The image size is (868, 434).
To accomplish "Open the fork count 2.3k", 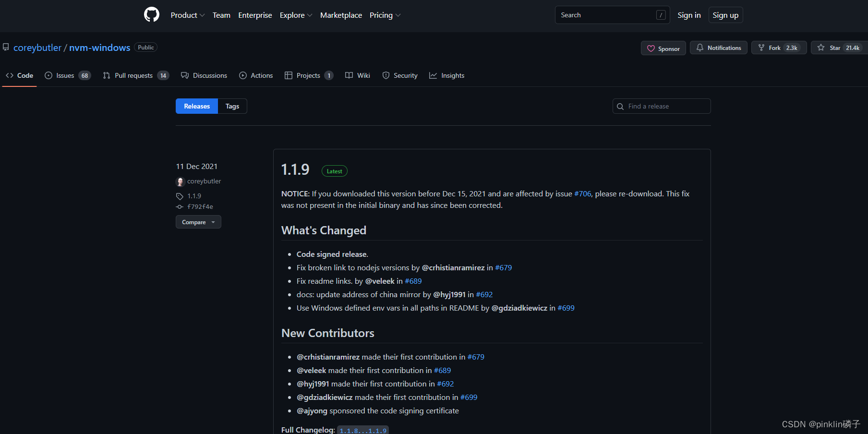I will pos(792,48).
